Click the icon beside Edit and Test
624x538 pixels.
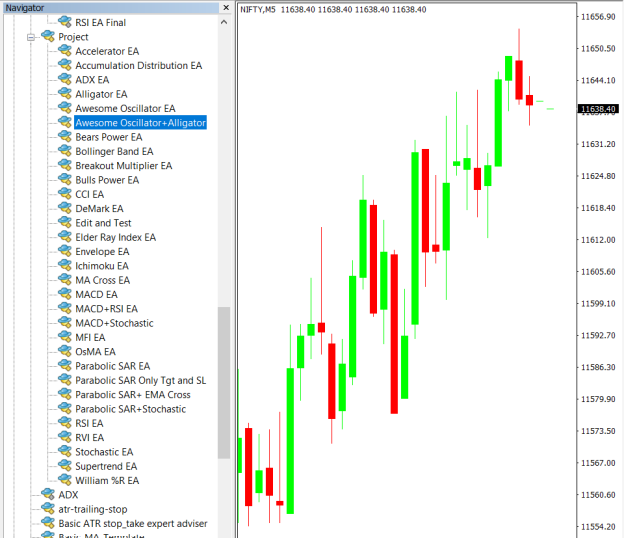(65, 223)
